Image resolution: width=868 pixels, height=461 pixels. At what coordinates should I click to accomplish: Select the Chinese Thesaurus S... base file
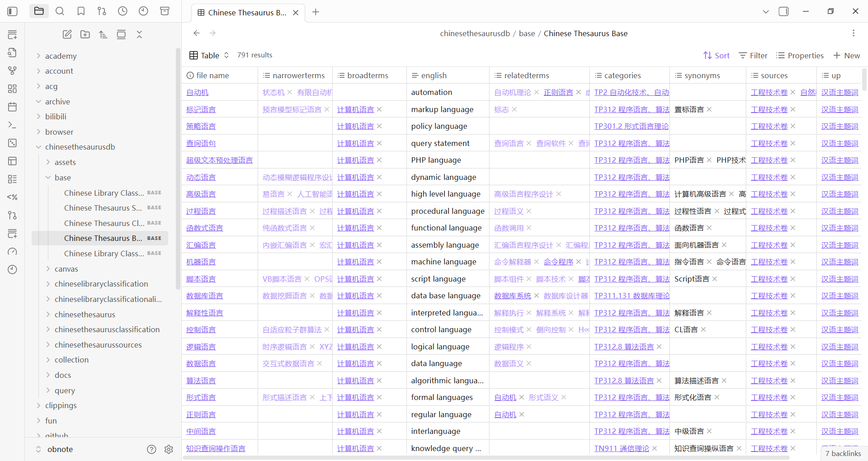[103, 208]
